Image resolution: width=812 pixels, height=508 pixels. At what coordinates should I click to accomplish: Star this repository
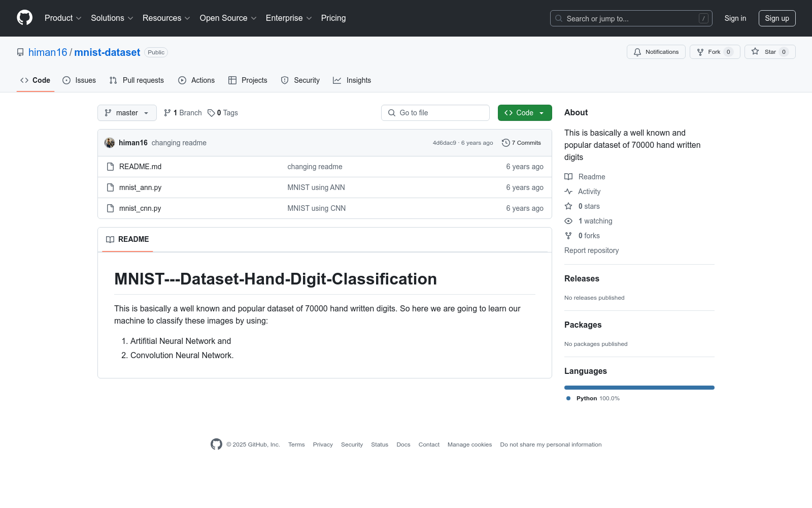[x=770, y=52]
